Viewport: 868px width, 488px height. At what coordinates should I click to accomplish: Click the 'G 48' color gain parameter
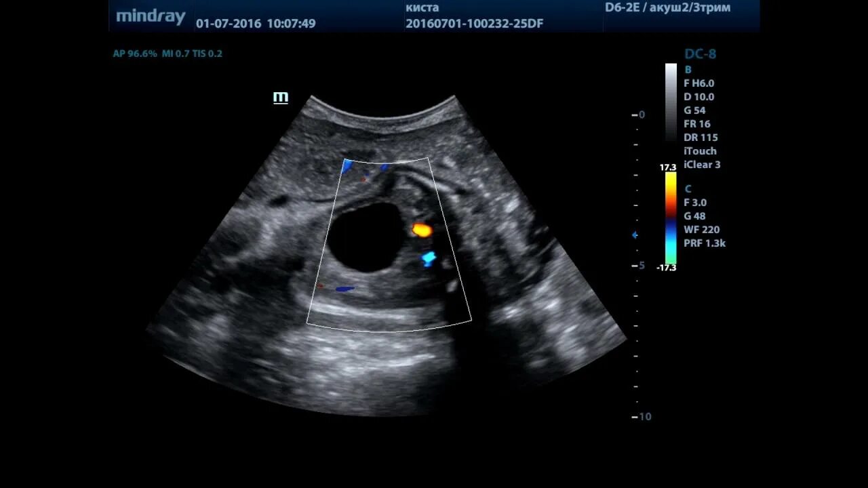pyautogui.click(x=695, y=216)
